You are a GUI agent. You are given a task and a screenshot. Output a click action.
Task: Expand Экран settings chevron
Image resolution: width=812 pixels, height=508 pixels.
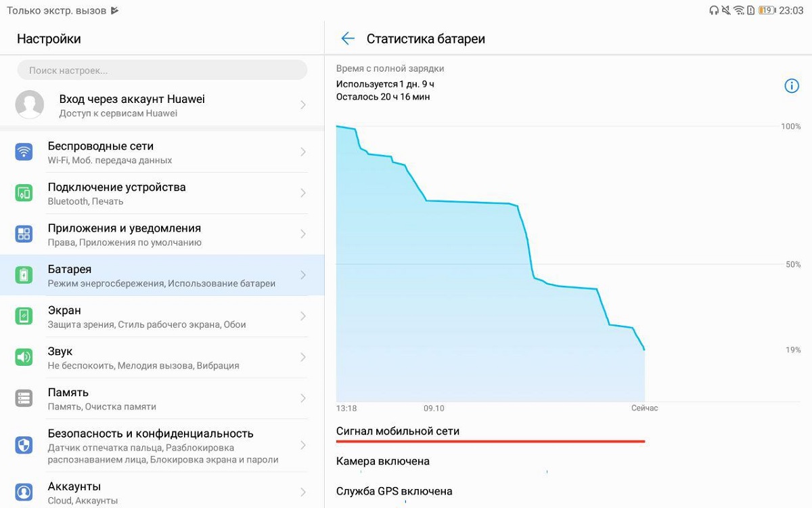303,316
